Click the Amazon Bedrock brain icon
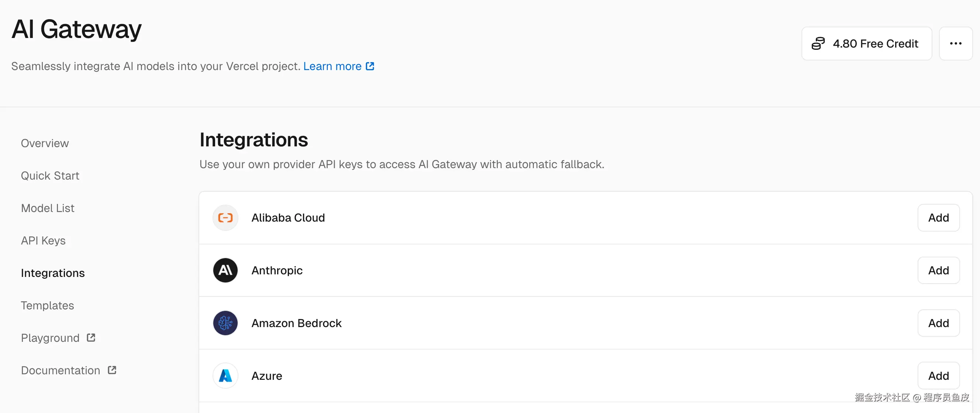980x413 pixels. [x=225, y=323]
